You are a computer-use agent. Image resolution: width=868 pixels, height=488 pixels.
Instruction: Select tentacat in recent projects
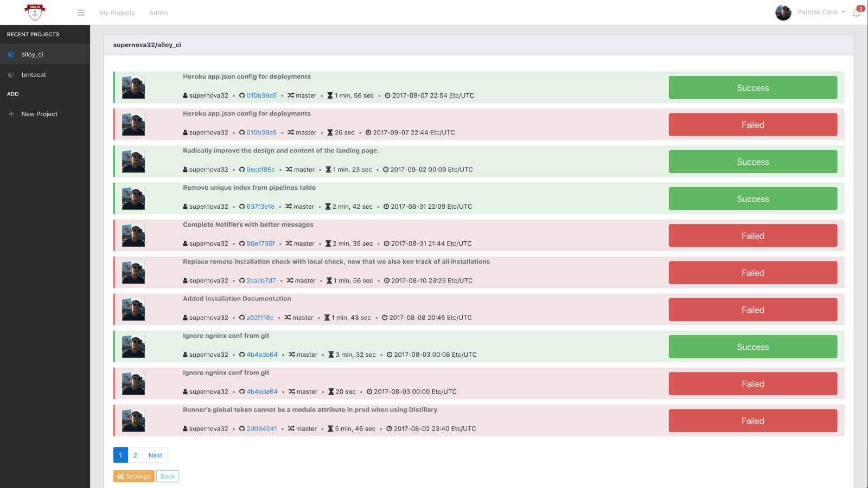pyautogui.click(x=34, y=75)
